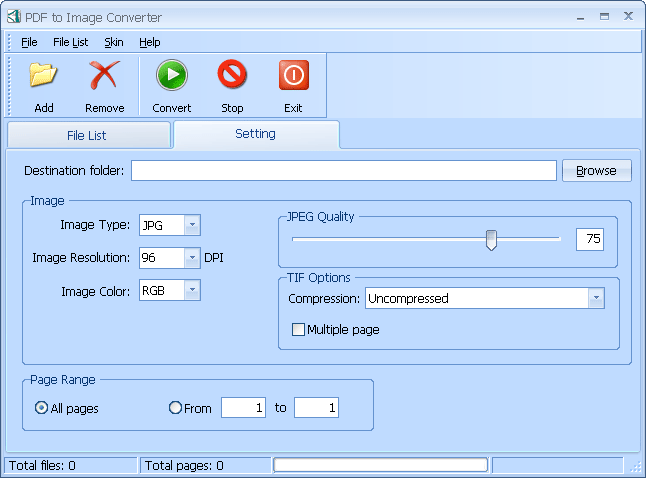
Task: Click the Total files: 0 status text
Action: 42,466
